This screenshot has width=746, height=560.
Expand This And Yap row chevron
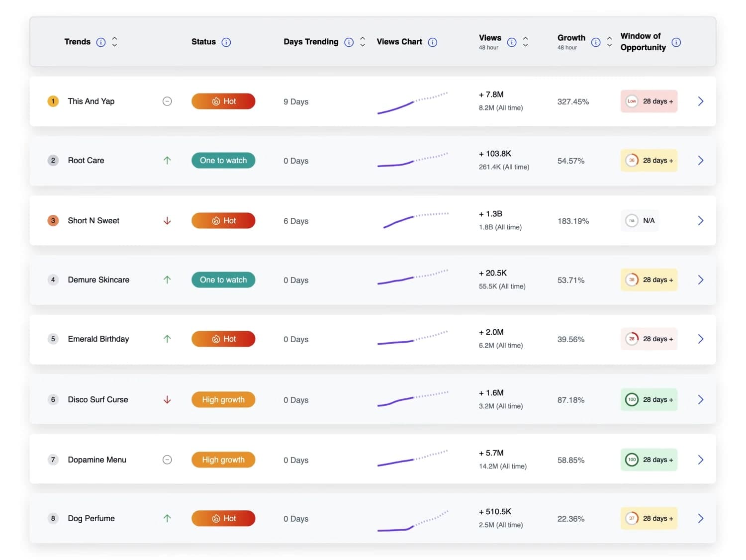(x=700, y=101)
